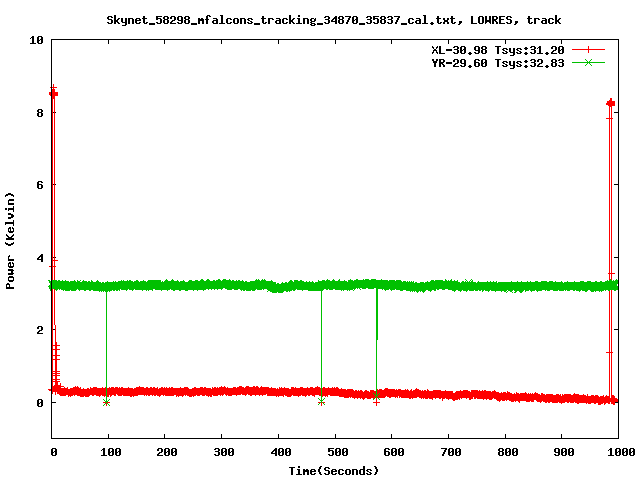Click the y-axis tick label 10
This screenshot has height=480, width=640.
point(36,40)
